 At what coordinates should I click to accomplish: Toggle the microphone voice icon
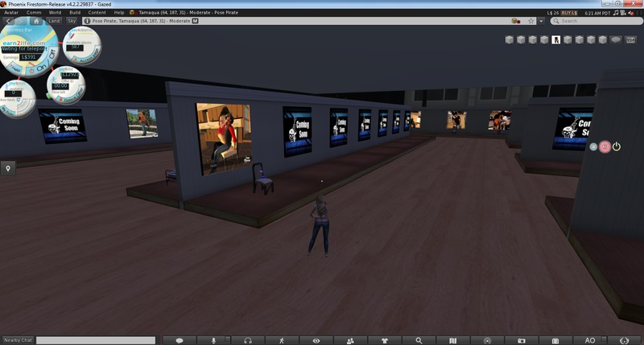(x=214, y=341)
